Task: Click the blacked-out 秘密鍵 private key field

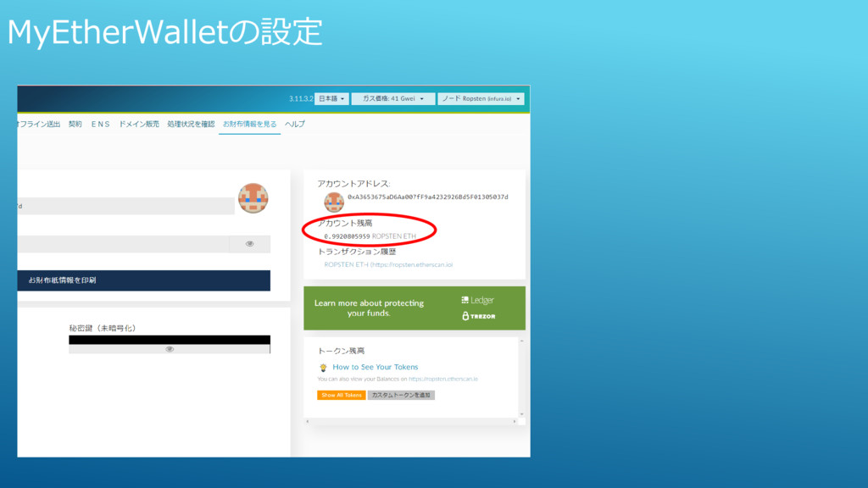Action: click(170, 340)
